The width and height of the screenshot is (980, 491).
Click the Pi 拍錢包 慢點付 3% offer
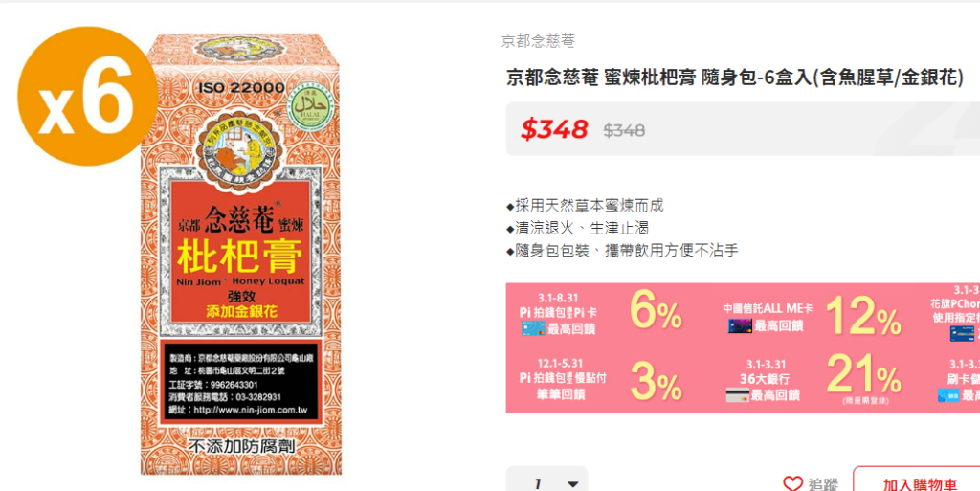tap(600, 379)
